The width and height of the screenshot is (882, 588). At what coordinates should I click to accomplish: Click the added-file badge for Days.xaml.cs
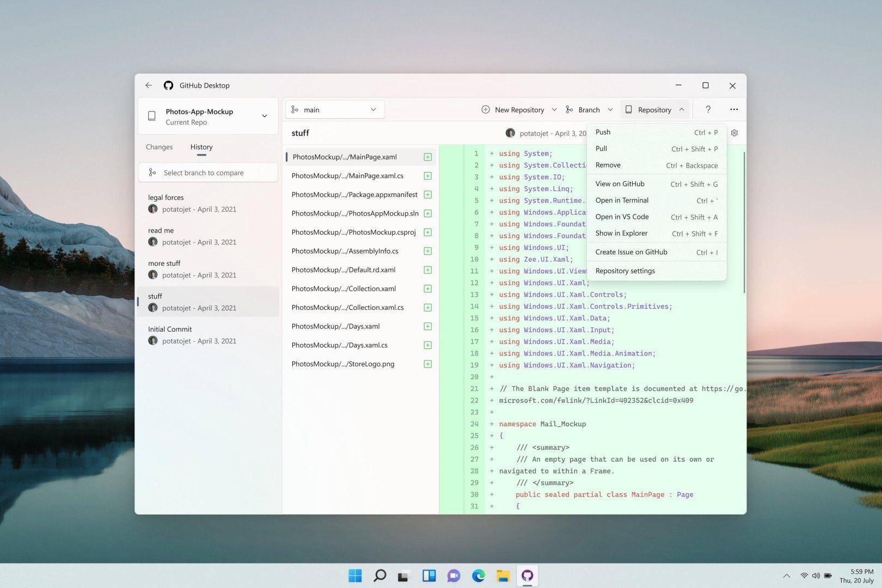tap(428, 345)
